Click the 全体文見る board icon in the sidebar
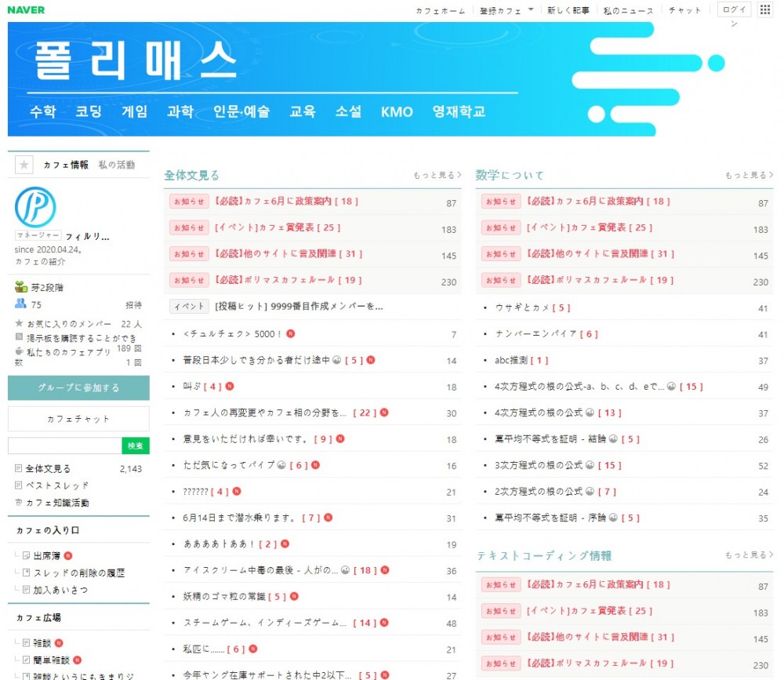The width and height of the screenshot is (784, 680). tap(19, 468)
